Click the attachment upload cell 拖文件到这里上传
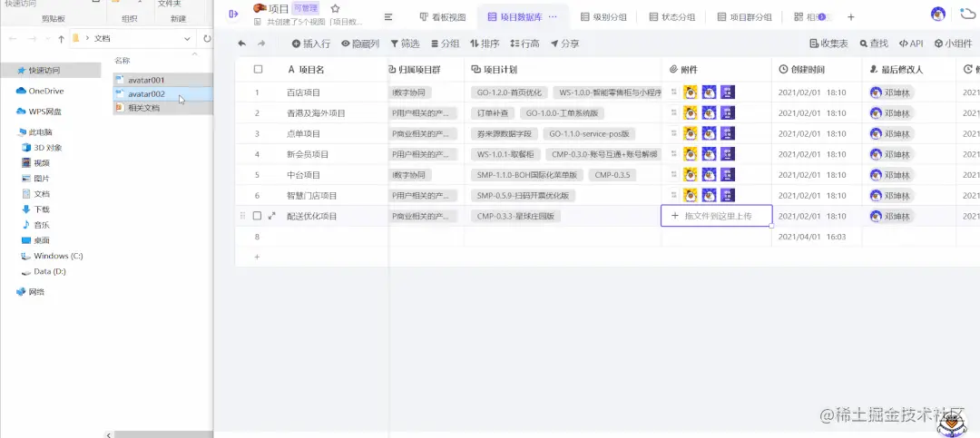Image resolution: width=980 pixels, height=438 pixels. 716,216
